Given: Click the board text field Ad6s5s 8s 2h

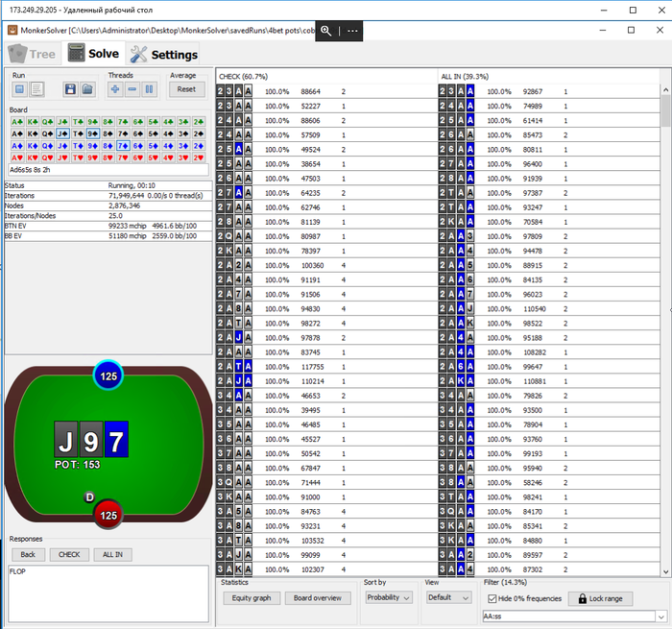Looking at the screenshot, I should pyautogui.click(x=108, y=170).
